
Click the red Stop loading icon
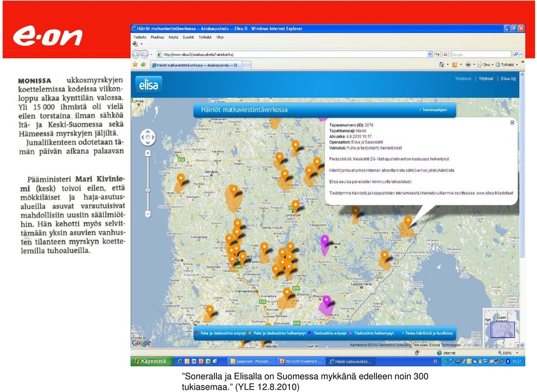coord(445,54)
